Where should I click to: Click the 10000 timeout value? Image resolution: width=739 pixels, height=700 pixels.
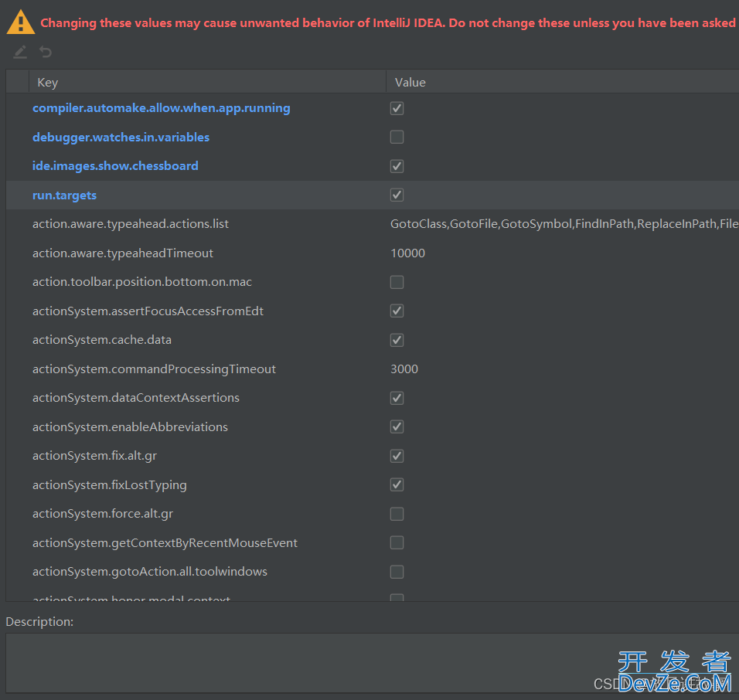(407, 253)
